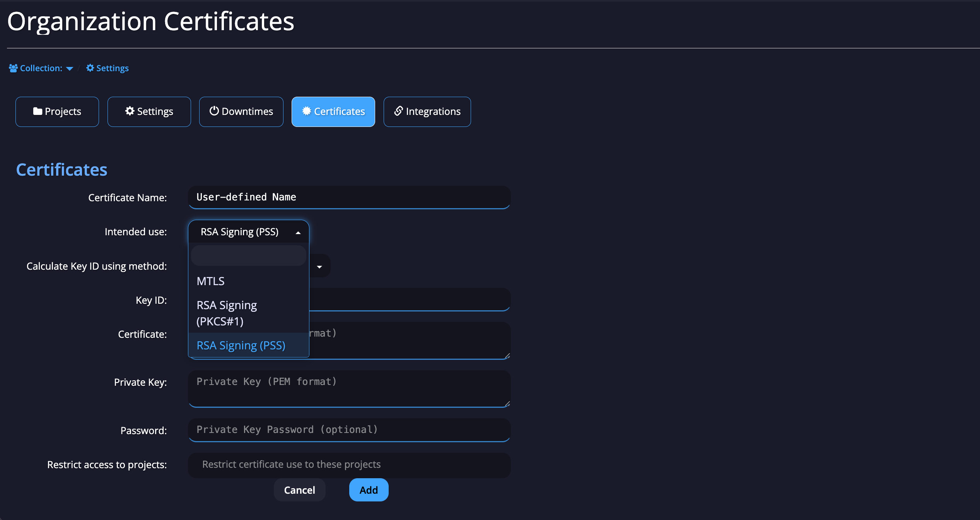The height and width of the screenshot is (520, 980).
Task: Click the certificate badge icon on Certificates tab
Action: 306,111
